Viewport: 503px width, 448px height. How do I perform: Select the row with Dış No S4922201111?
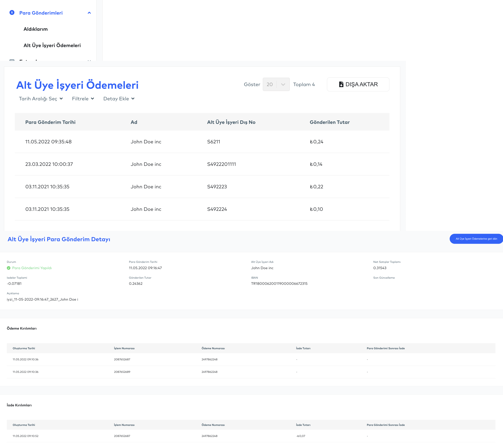pos(221,164)
